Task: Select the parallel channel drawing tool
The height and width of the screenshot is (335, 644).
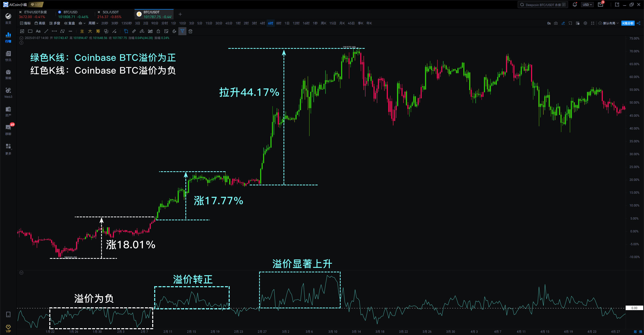Action: tap(62, 31)
